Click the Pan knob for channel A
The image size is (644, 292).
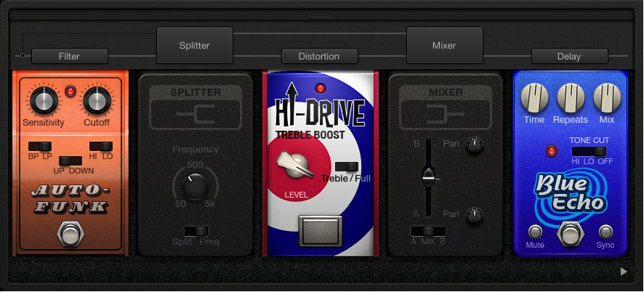[x=475, y=216]
